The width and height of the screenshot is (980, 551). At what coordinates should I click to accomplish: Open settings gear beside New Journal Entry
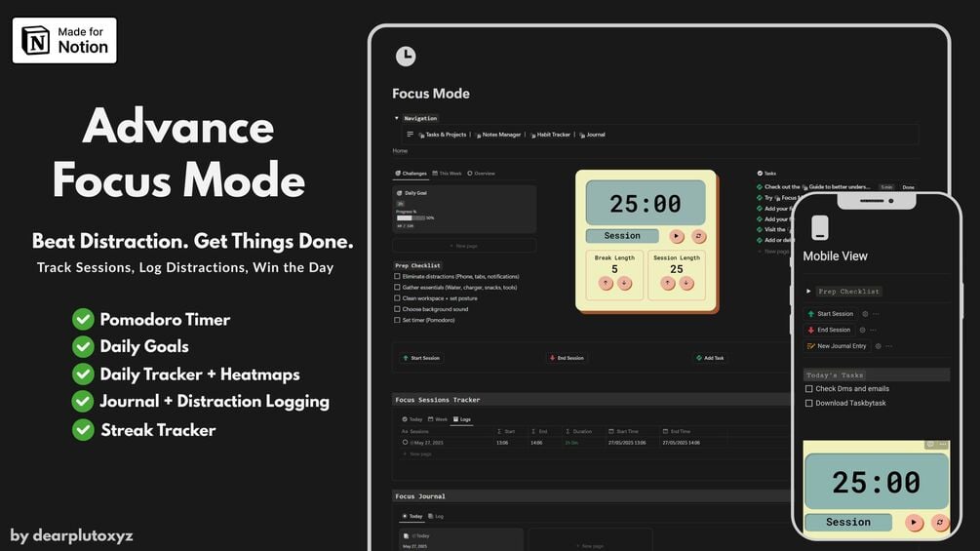879,346
